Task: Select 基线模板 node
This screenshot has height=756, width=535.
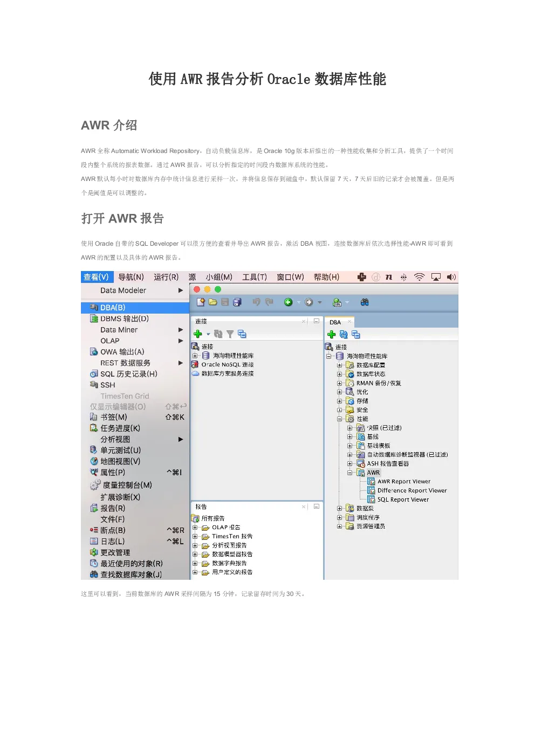Action: click(x=378, y=446)
